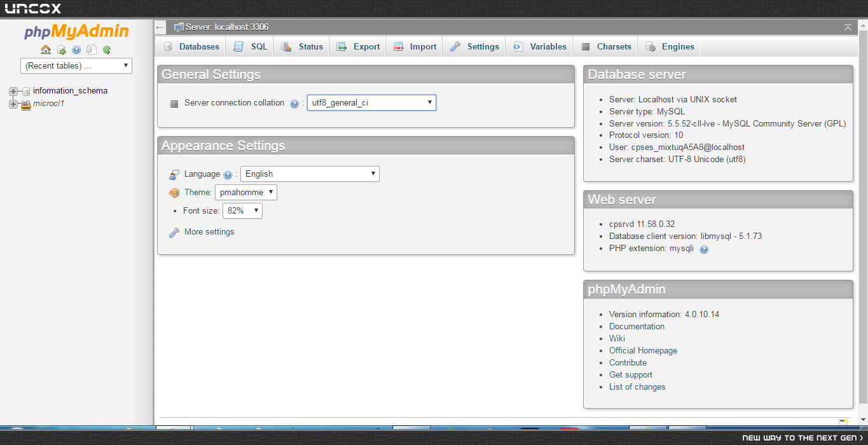Click the More settings link
The image size is (868, 445).
coord(209,232)
